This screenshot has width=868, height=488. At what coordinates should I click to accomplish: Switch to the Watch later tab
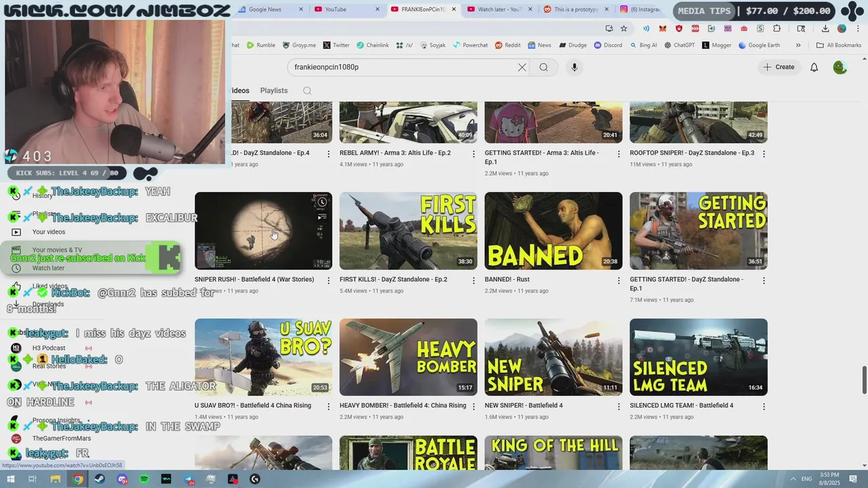pos(500,9)
